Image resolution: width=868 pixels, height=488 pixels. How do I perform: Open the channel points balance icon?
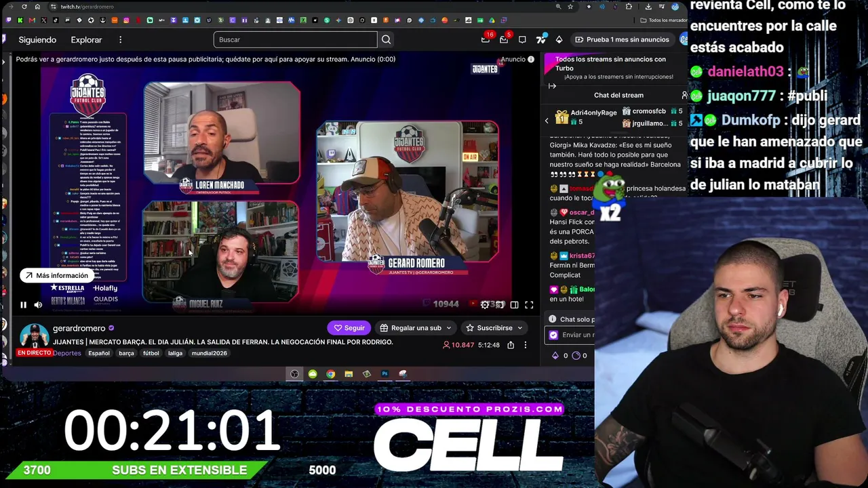576,355
